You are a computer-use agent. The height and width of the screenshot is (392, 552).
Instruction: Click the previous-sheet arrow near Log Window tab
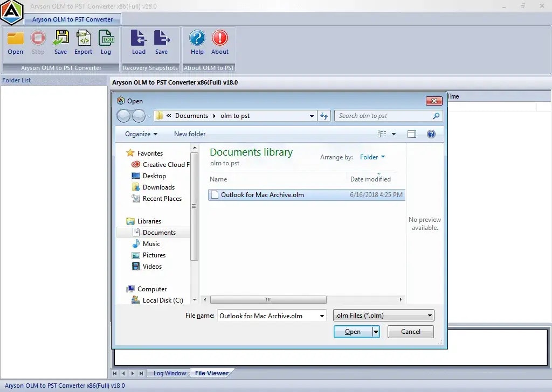[x=123, y=373]
